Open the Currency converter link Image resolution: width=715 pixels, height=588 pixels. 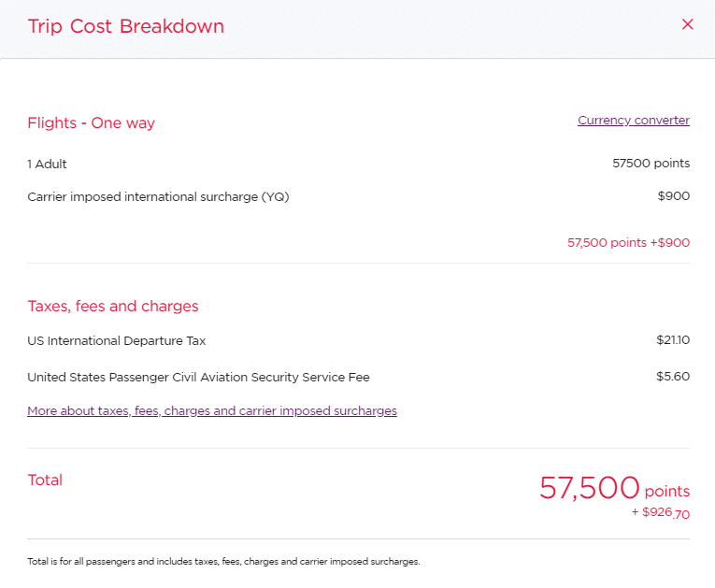(x=634, y=121)
